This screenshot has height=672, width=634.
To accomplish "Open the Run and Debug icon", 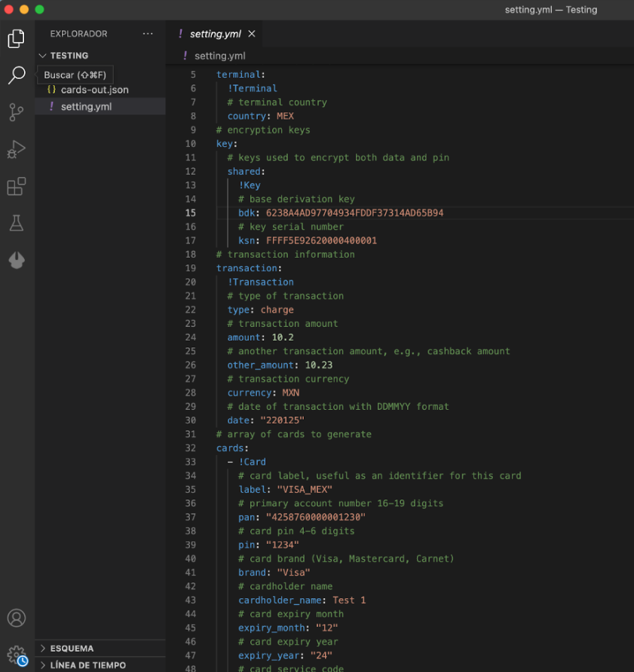I will pos(17,150).
